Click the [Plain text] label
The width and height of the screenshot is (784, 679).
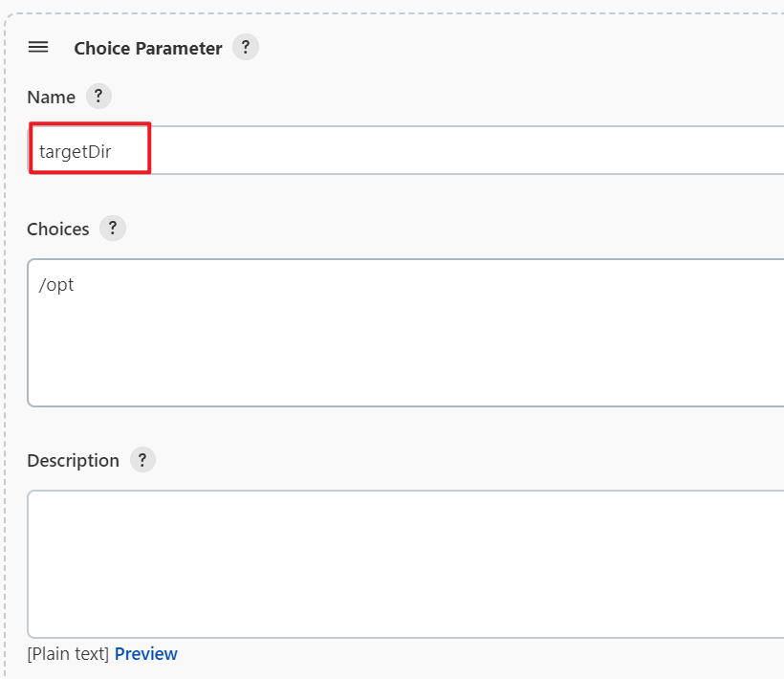[x=68, y=653]
